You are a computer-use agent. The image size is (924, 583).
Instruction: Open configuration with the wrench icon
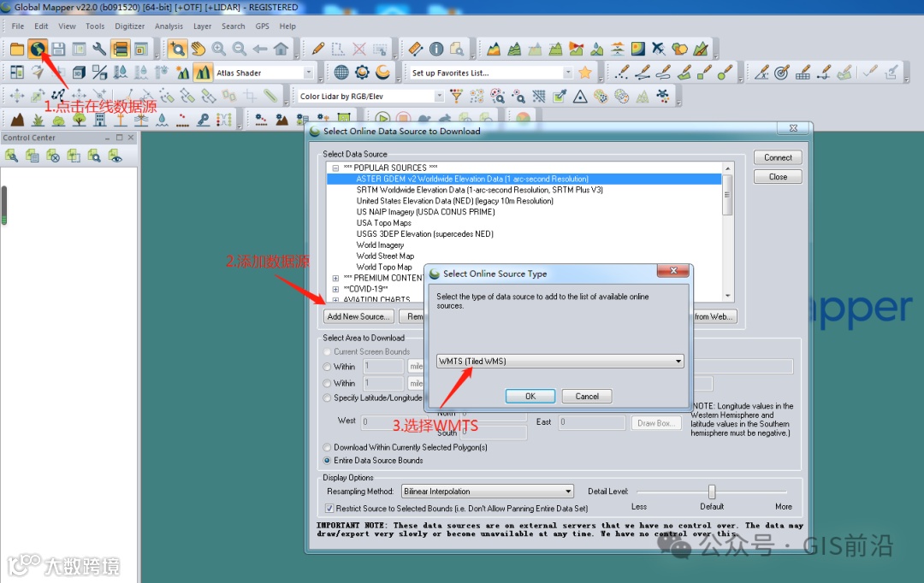(x=99, y=49)
